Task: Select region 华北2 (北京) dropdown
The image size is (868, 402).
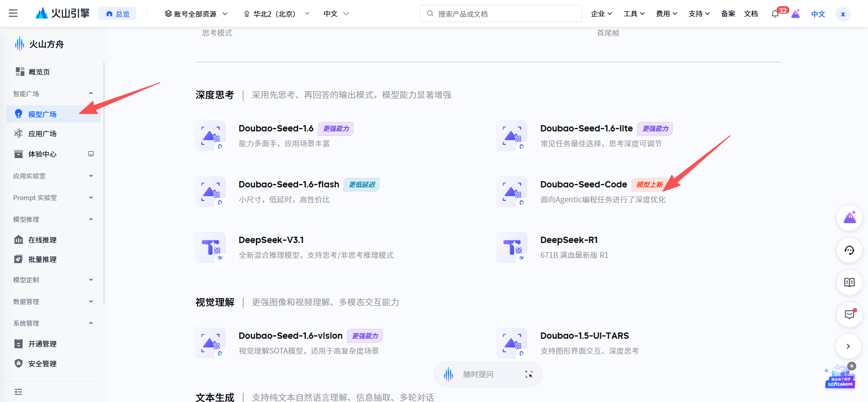Action: (x=277, y=14)
